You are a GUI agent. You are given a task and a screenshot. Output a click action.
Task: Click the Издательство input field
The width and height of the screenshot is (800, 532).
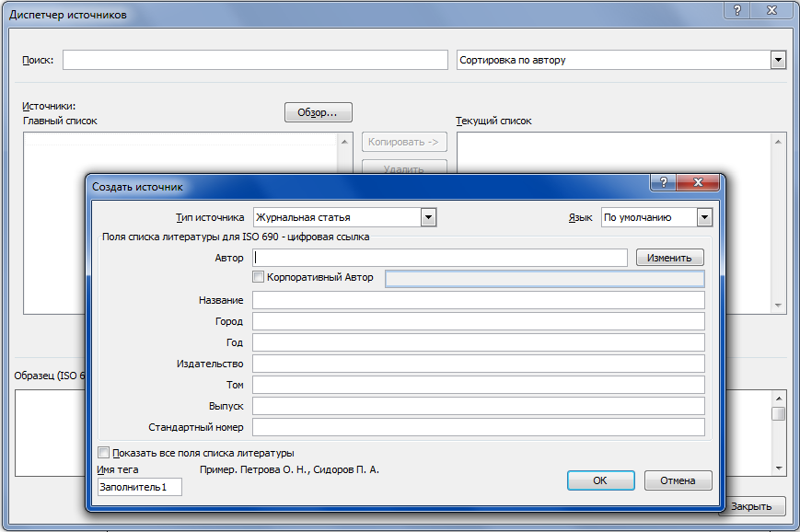tap(479, 364)
